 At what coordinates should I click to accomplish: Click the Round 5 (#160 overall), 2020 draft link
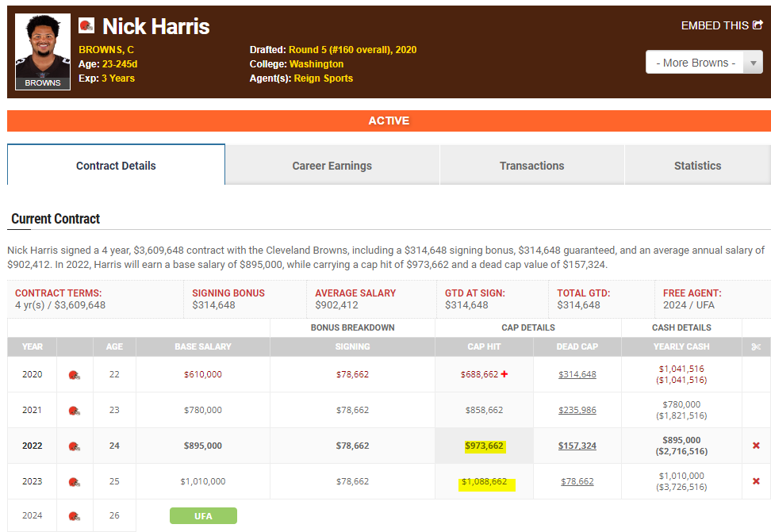point(352,50)
